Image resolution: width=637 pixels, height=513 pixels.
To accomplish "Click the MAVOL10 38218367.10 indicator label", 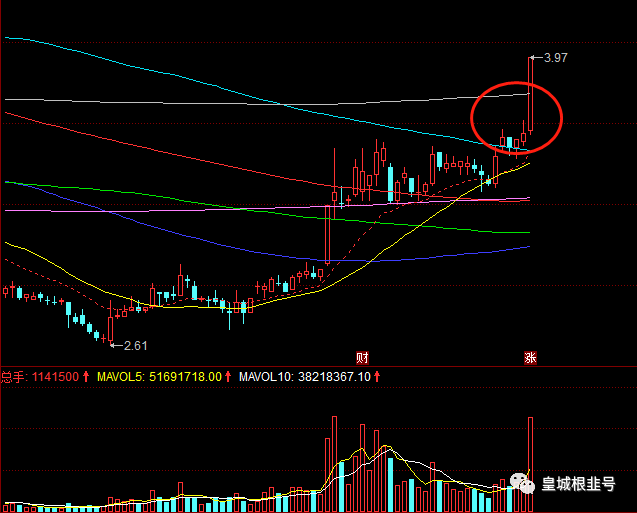I will tap(309, 377).
